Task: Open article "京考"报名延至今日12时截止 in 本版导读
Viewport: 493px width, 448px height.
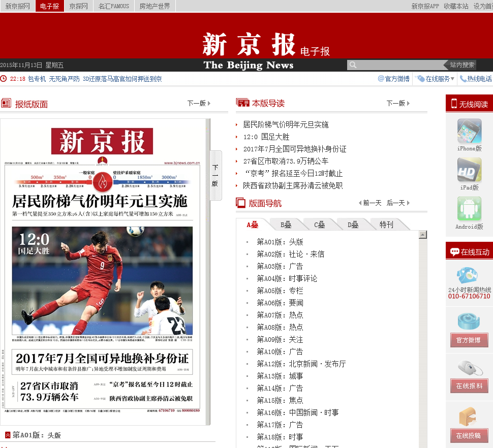Action: coord(293,174)
